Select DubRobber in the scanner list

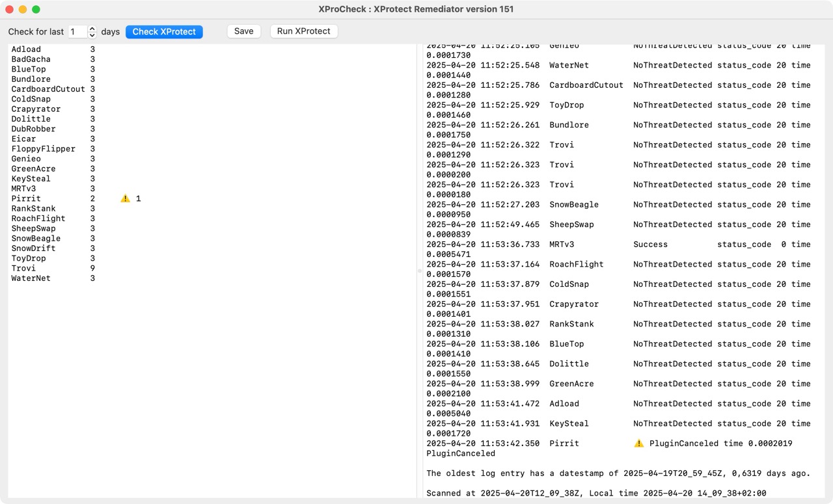pyautogui.click(x=33, y=129)
